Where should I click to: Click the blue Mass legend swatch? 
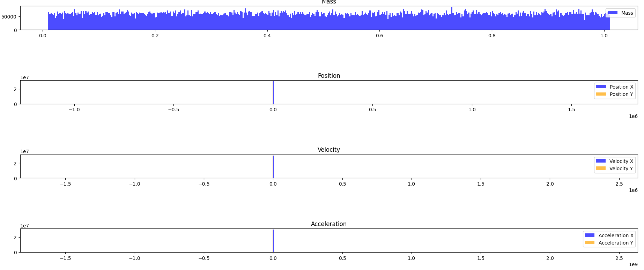[612, 13]
